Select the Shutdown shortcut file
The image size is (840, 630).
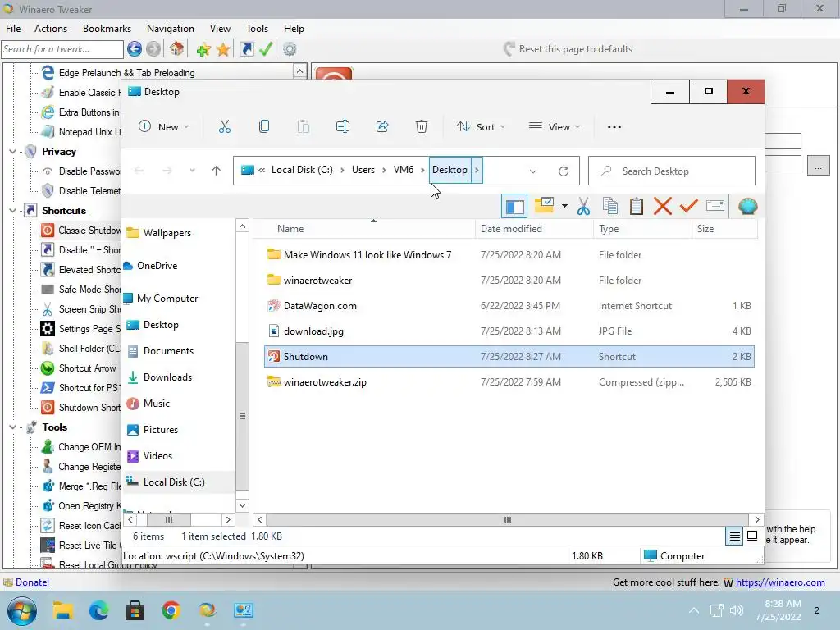pyautogui.click(x=509, y=357)
